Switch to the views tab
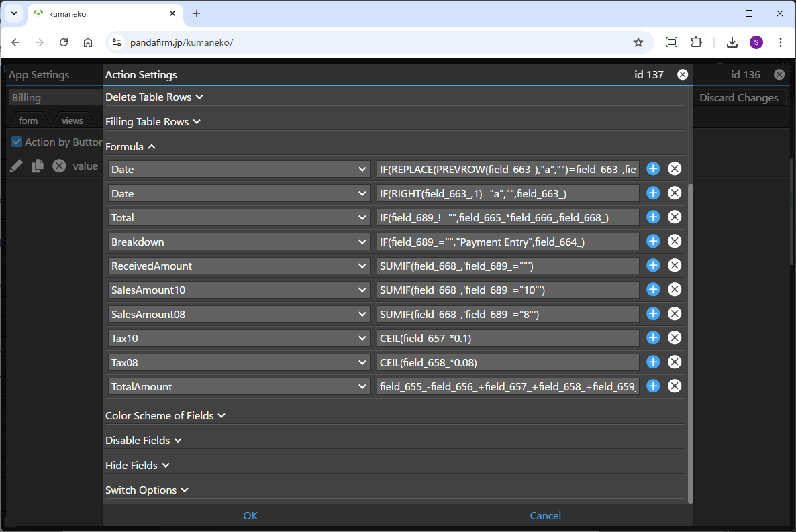The height and width of the screenshot is (532, 796). [x=72, y=121]
